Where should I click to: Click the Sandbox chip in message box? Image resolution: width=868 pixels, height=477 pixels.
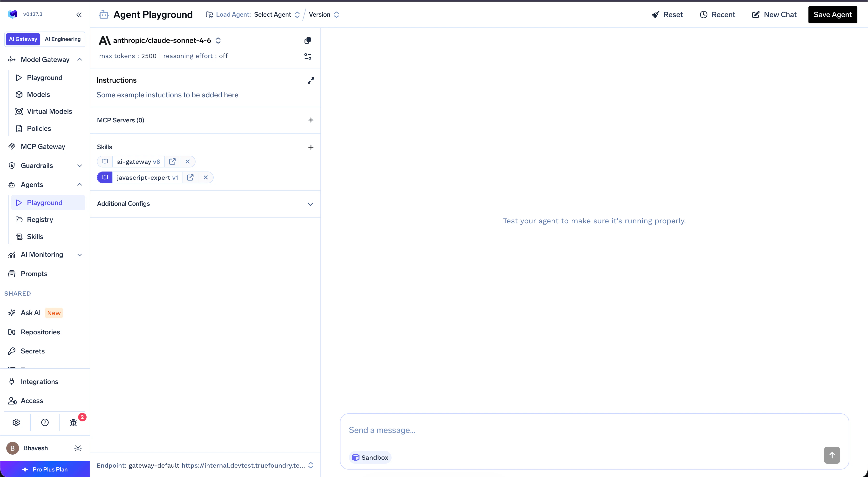click(370, 457)
